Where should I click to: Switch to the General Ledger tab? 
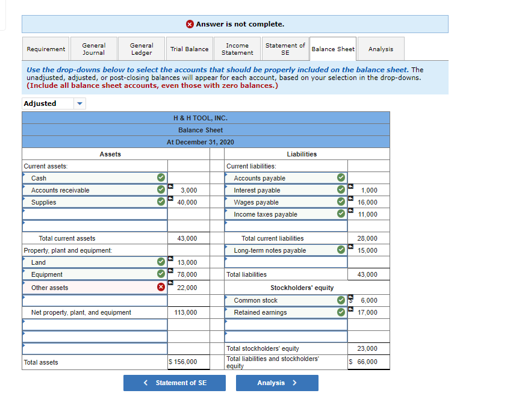click(x=141, y=48)
